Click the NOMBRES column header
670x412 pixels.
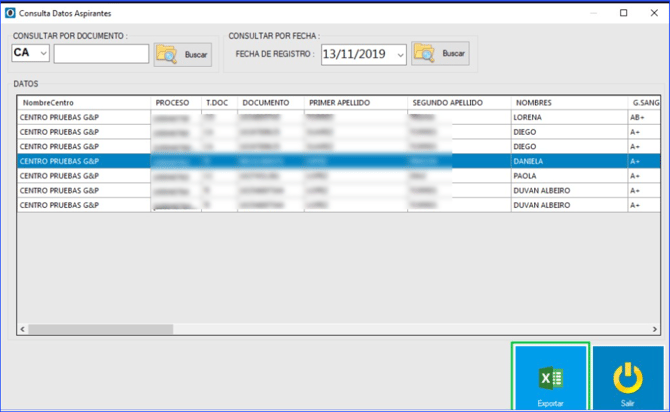click(569, 103)
